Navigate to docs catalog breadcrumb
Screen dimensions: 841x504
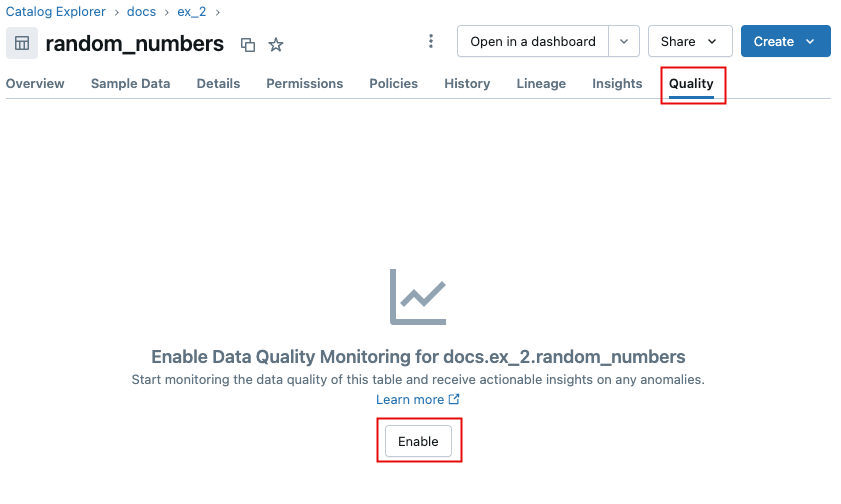click(141, 12)
